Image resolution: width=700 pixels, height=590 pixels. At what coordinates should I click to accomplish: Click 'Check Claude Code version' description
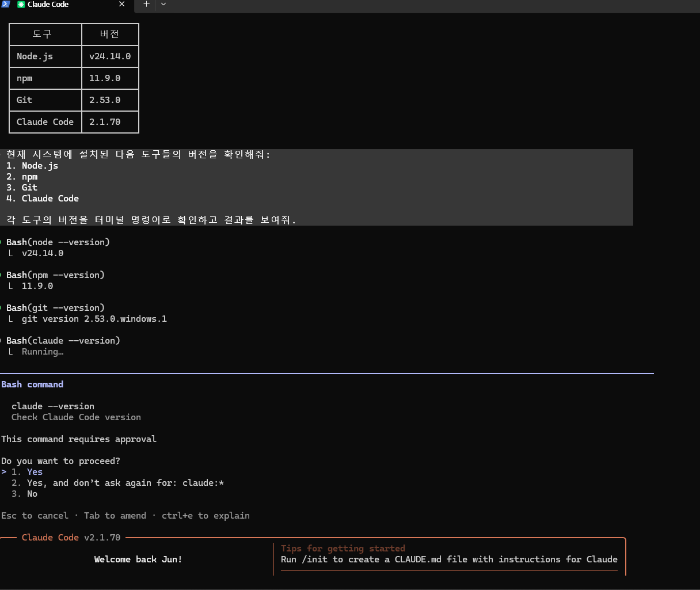pos(76,417)
